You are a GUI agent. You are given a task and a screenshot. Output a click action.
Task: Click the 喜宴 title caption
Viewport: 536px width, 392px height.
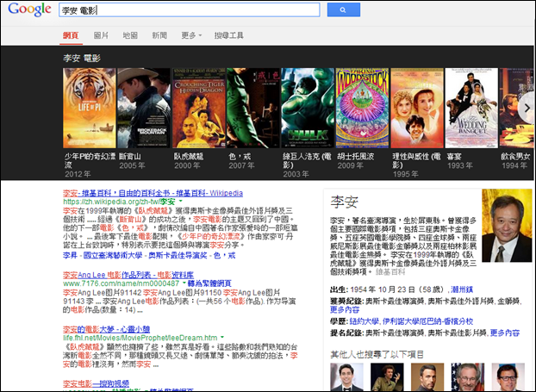454,157
